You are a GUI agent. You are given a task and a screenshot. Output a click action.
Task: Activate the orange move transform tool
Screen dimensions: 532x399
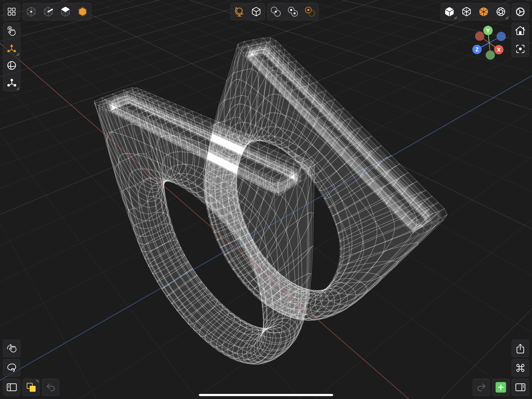point(11,49)
